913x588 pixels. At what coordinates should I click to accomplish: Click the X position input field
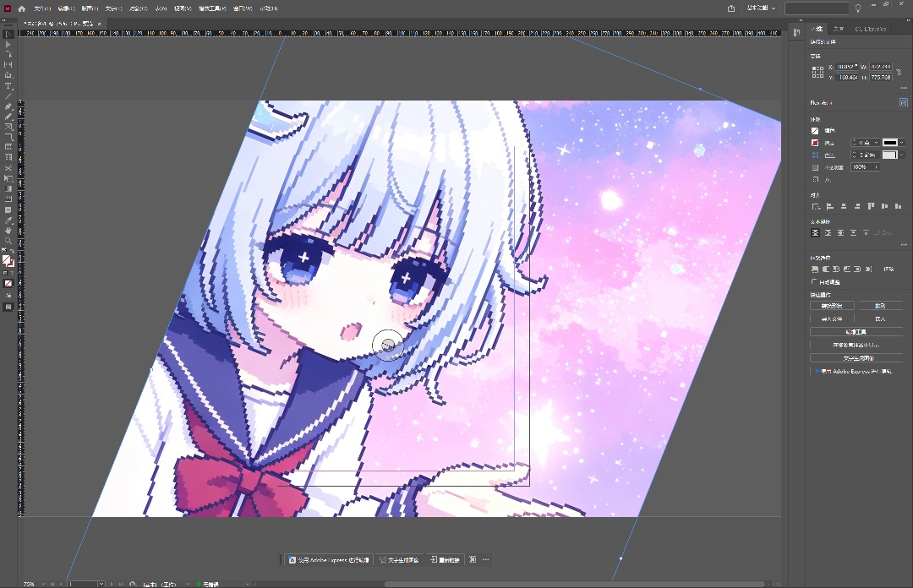click(847, 67)
